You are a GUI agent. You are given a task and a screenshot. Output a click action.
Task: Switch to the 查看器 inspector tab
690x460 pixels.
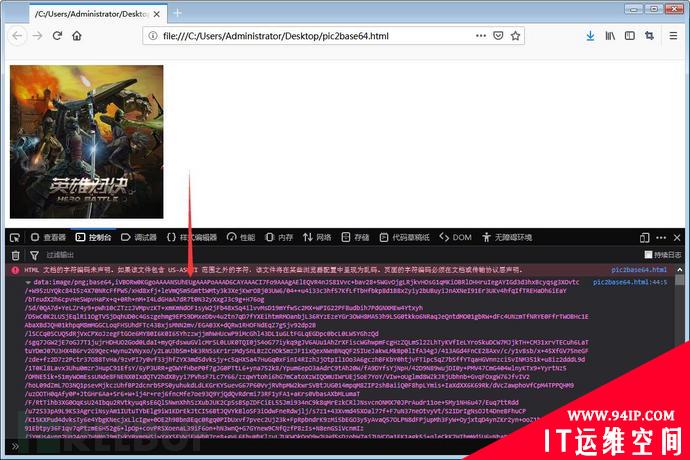point(48,238)
